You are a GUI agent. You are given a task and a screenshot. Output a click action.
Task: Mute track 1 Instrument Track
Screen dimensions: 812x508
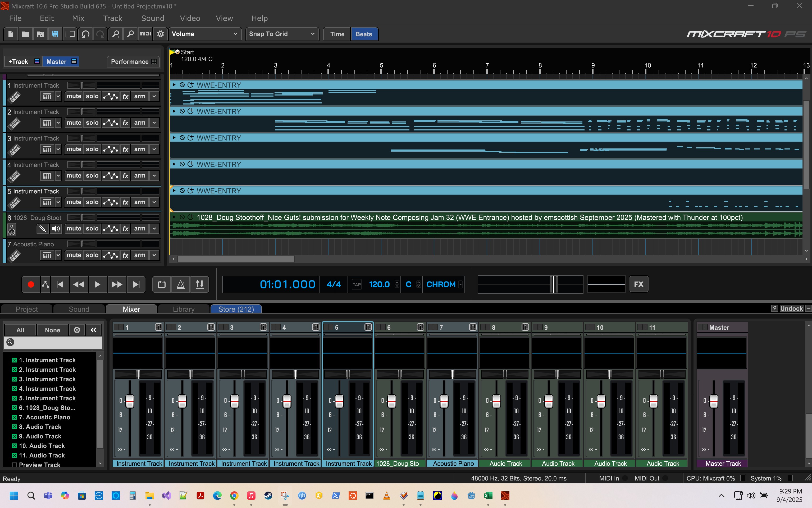pyautogui.click(x=74, y=96)
